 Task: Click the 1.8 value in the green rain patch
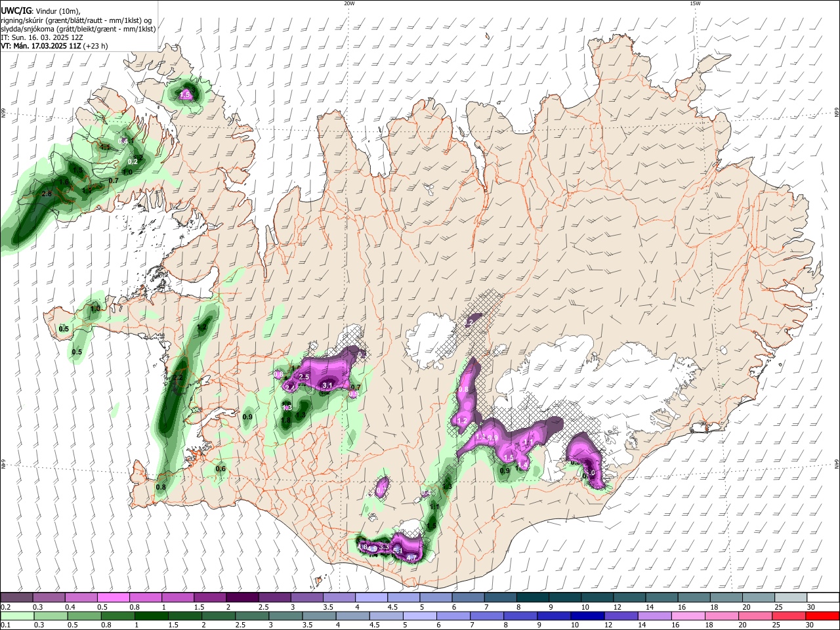point(286,421)
